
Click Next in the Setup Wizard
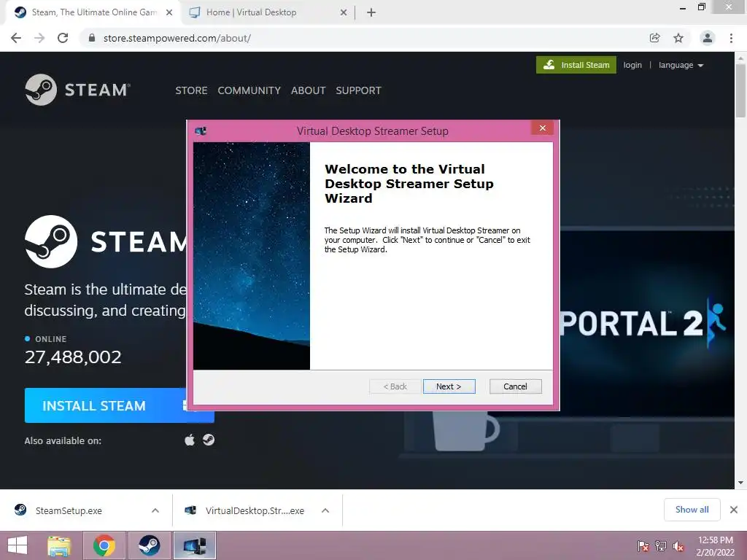pyautogui.click(x=449, y=386)
